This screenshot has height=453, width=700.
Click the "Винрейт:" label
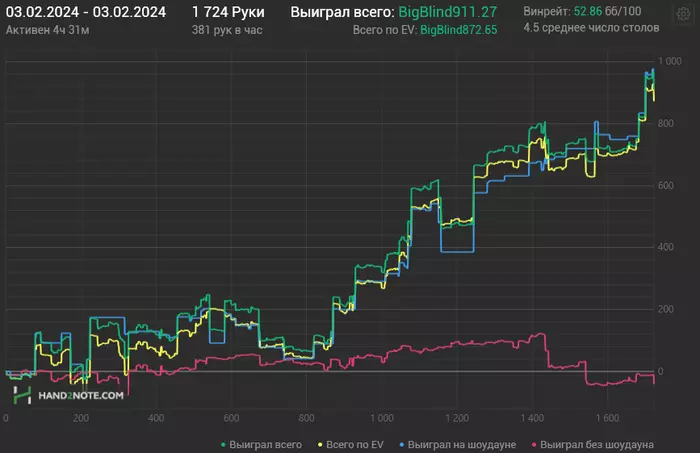click(547, 11)
